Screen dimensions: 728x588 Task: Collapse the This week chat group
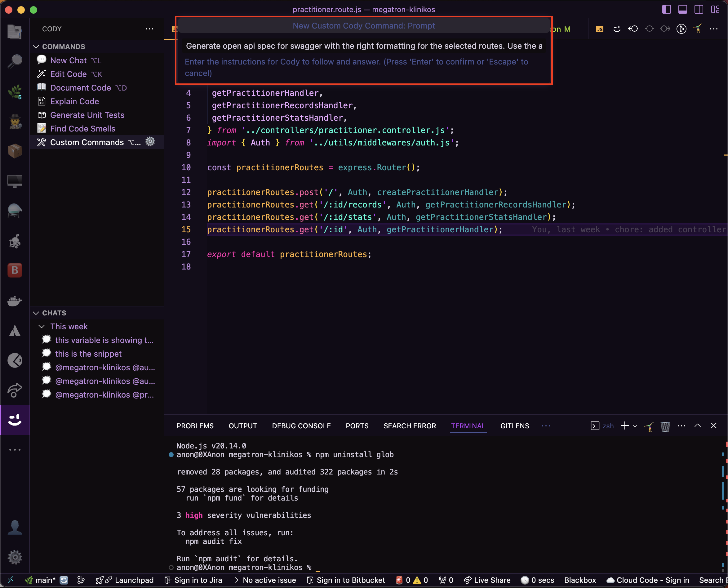coord(42,327)
